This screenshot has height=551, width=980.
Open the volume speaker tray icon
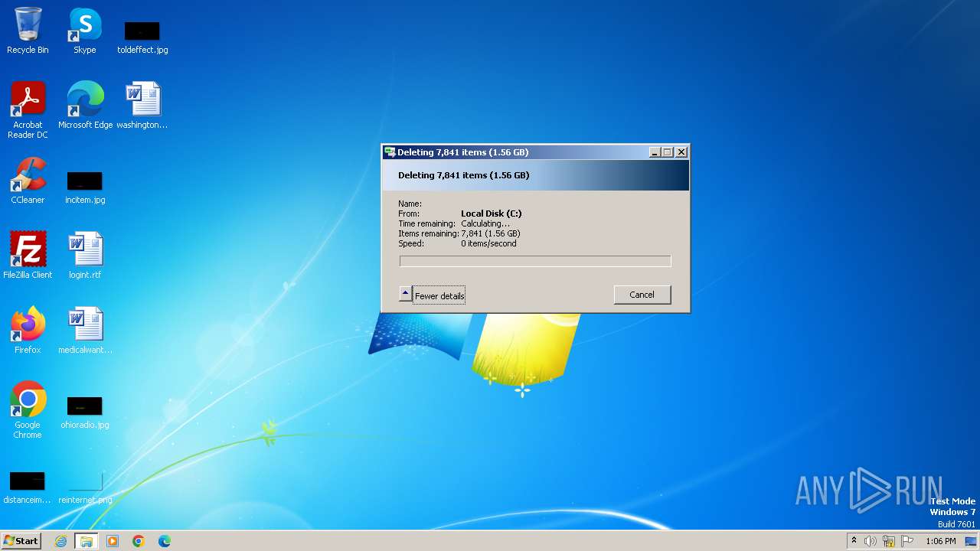[871, 541]
